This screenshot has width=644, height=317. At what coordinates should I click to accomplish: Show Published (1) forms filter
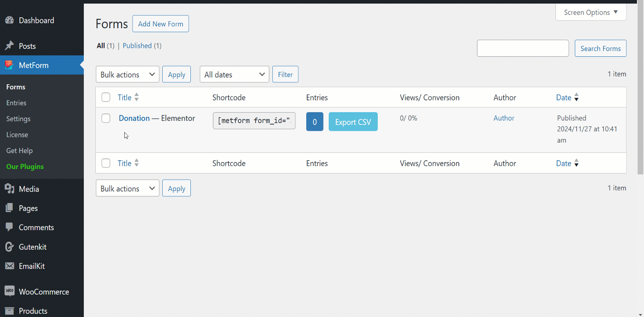142,46
